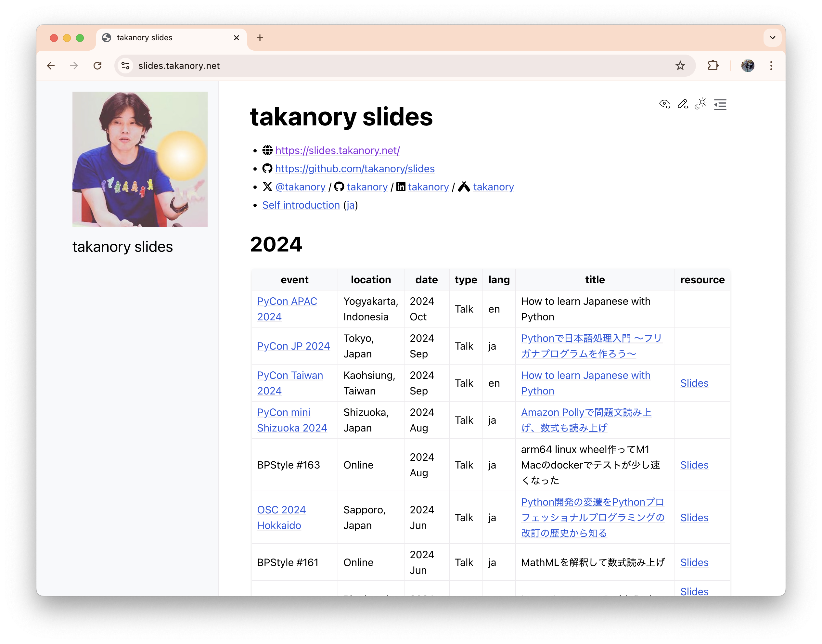Click the Untappd bottles icon before takanory
This screenshot has width=822, height=644.
pos(465,187)
